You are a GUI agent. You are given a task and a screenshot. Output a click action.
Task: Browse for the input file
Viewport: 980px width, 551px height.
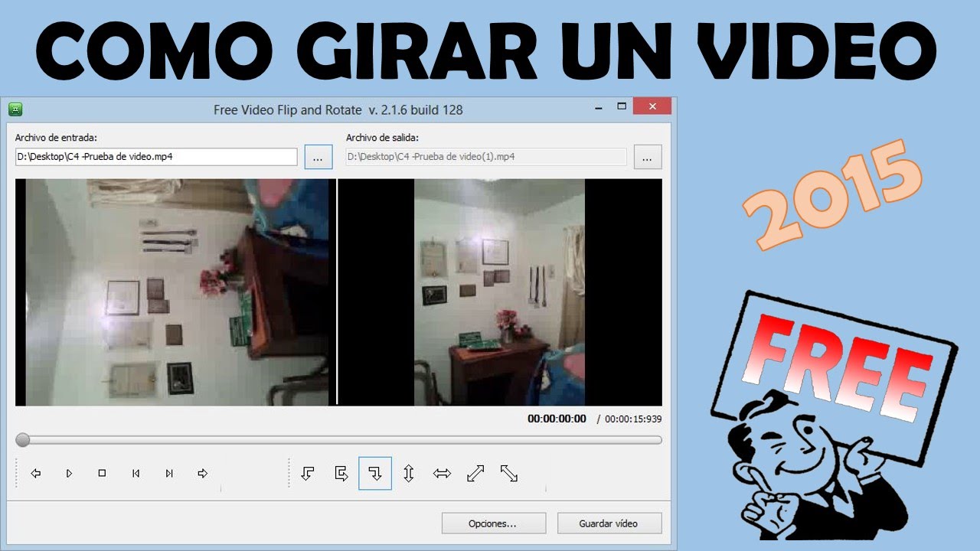(318, 158)
